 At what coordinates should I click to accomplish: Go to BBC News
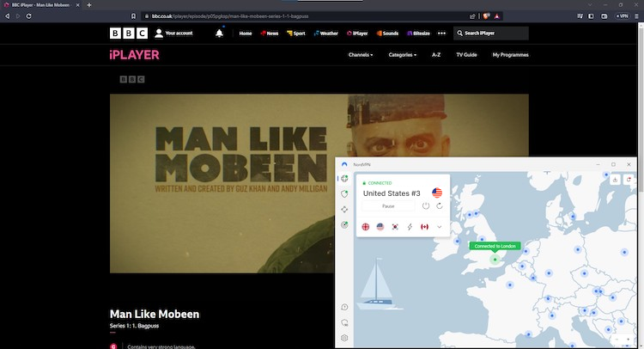270,34
